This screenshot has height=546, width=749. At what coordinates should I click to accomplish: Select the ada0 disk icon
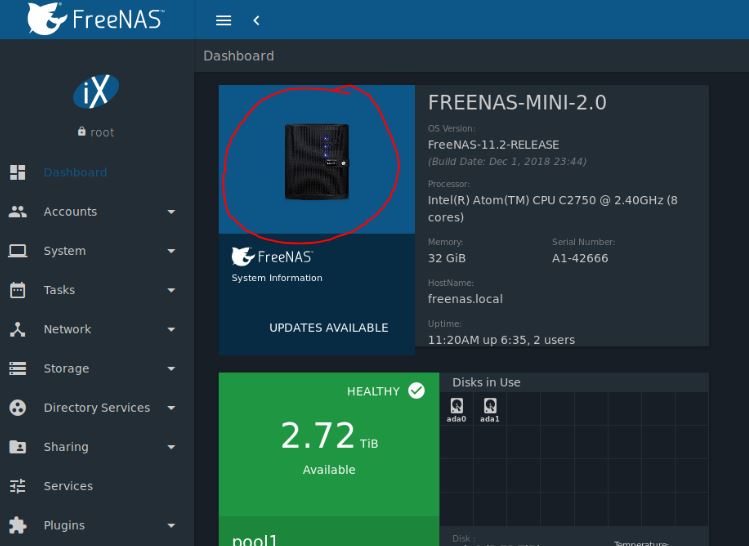(x=457, y=406)
